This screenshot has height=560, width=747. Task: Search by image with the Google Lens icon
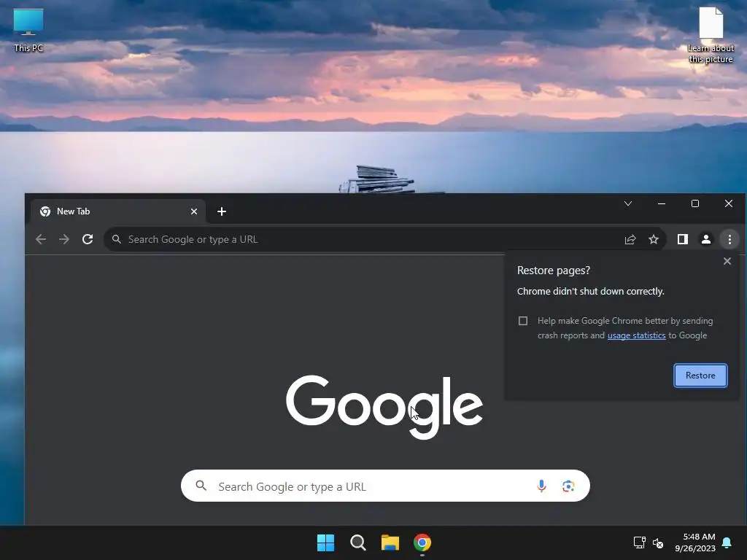tap(568, 486)
